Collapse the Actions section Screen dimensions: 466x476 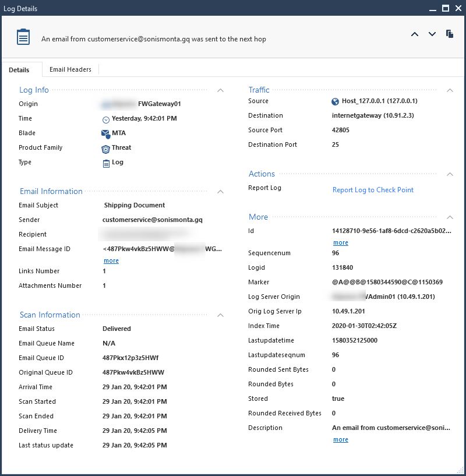point(450,174)
